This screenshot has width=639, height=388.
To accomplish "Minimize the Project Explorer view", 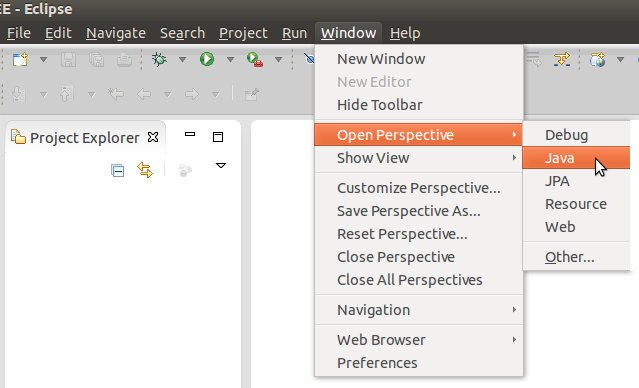I will (190, 134).
